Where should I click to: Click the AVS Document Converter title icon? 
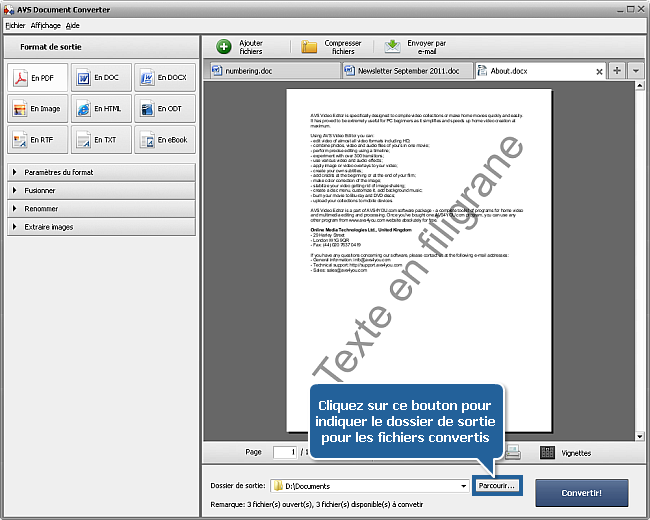9,10
